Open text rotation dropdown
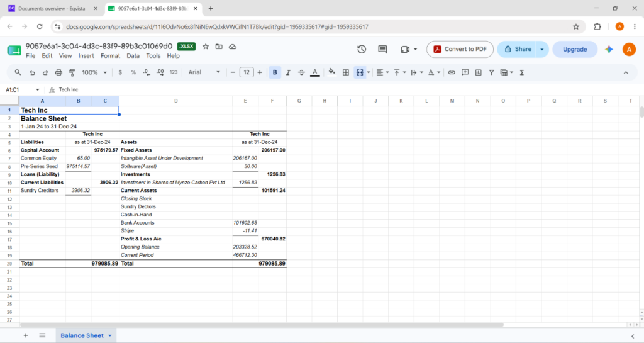 [x=434, y=72]
